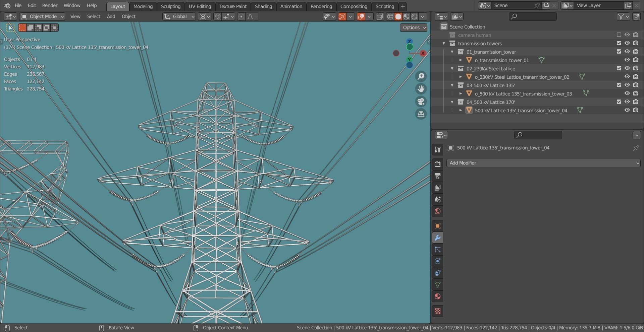Expand 500 kV Lattice 135'_transmission_tower_04 object
644x332 pixels.
461,111
